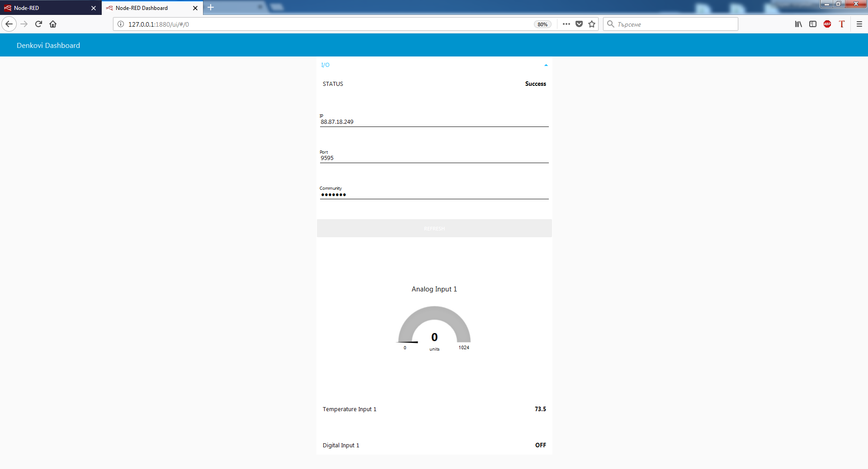The image size is (868, 469).
Task: Click the Community password field
Action: (434, 194)
